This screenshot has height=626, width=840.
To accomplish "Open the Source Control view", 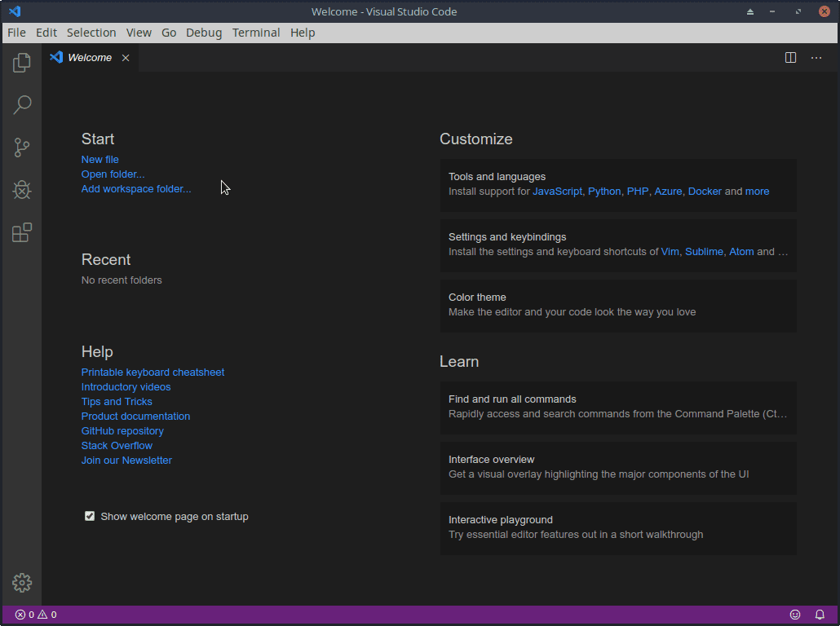I will click(22, 148).
